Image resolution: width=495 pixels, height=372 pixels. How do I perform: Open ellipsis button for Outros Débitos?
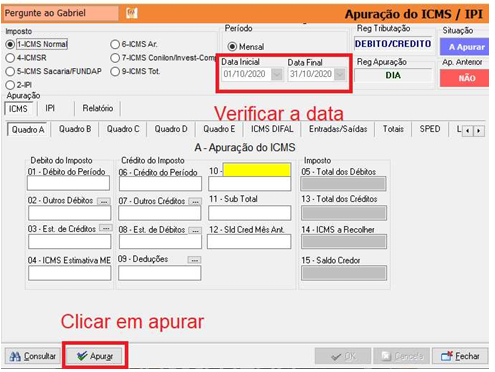point(104,201)
